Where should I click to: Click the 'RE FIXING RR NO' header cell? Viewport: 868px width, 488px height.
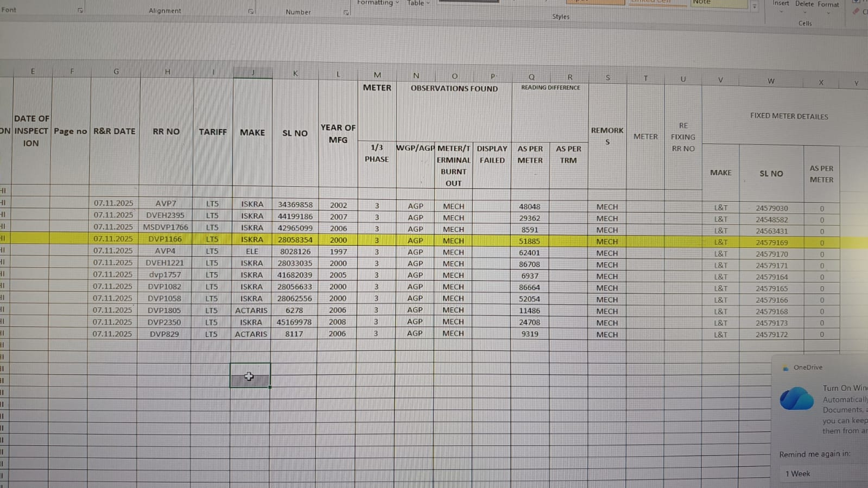(683, 137)
